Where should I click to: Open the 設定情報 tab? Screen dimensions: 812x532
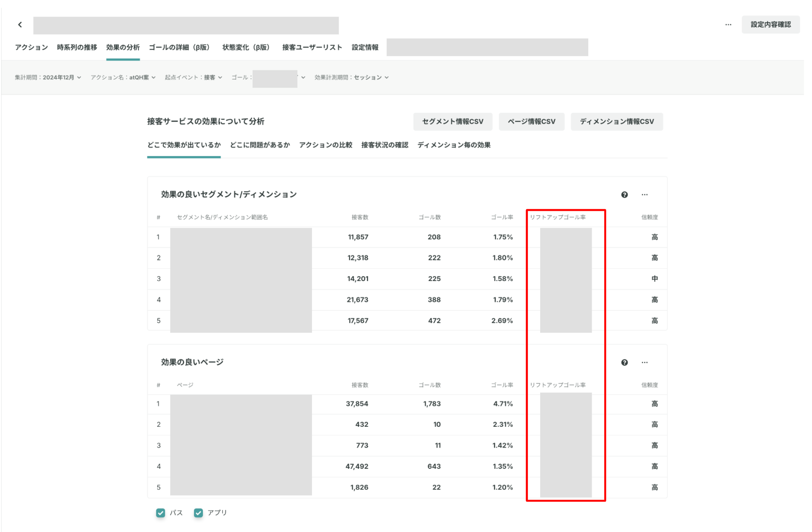coord(365,47)
